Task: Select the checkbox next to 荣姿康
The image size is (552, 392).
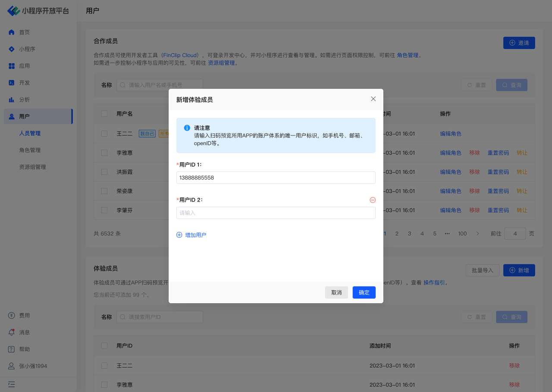Action: 104,191
